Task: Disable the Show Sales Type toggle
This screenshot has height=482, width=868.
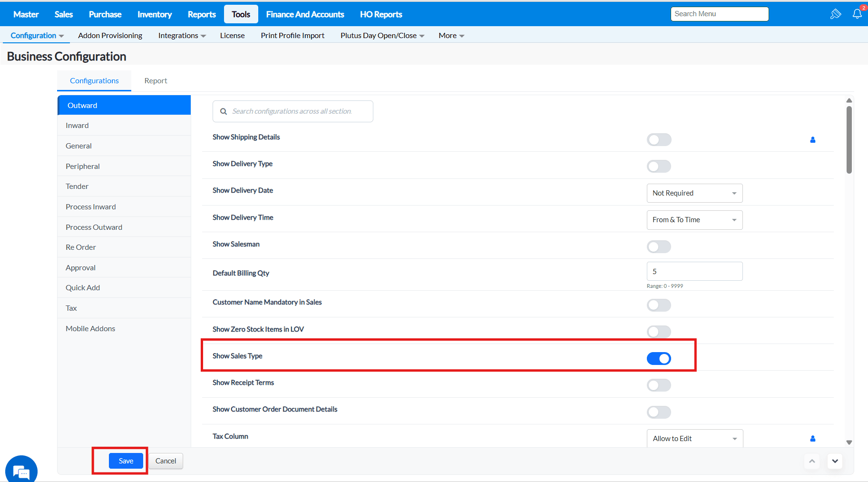Action: coord(659,359)
